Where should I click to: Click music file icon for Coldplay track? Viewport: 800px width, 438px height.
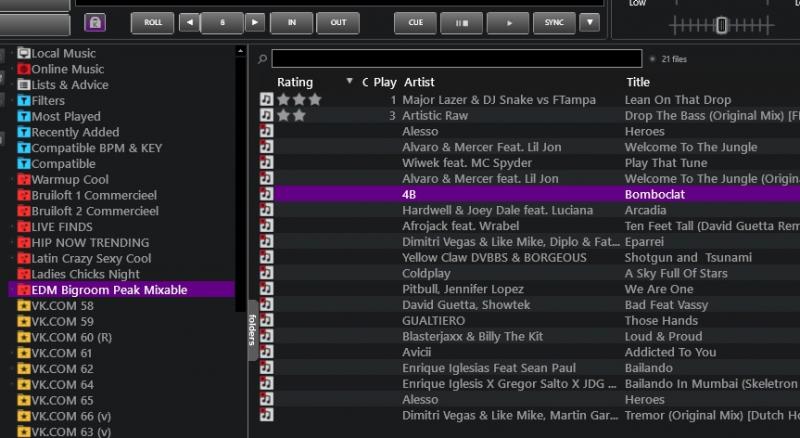pos(266,273)
